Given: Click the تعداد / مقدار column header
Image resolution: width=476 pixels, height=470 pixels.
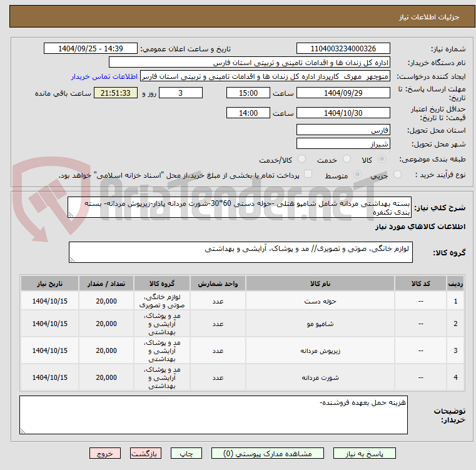Looking at the screenshot, I should (106, 284).
